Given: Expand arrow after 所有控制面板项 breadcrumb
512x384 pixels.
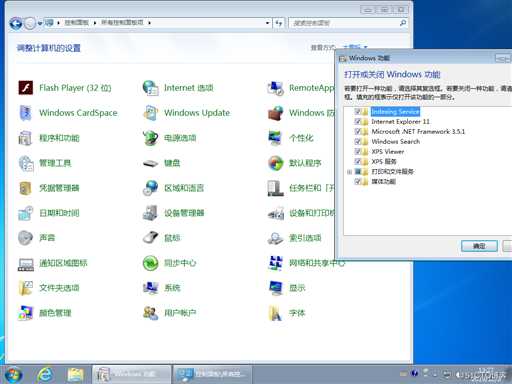Looking at the screenshot, I should (x=149, y=23).
